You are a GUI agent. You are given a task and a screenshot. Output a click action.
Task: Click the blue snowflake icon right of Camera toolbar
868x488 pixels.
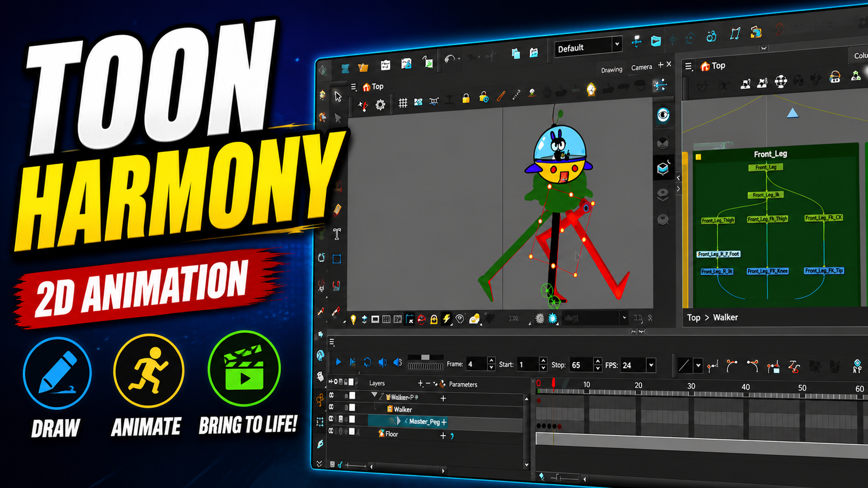(x=660, y=85)
